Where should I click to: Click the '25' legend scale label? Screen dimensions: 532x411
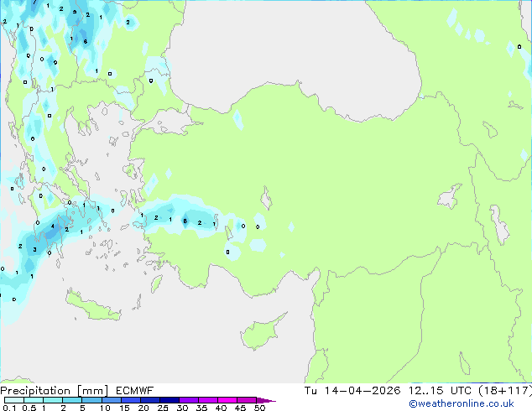pyautogui.click(x=163, y=408)
